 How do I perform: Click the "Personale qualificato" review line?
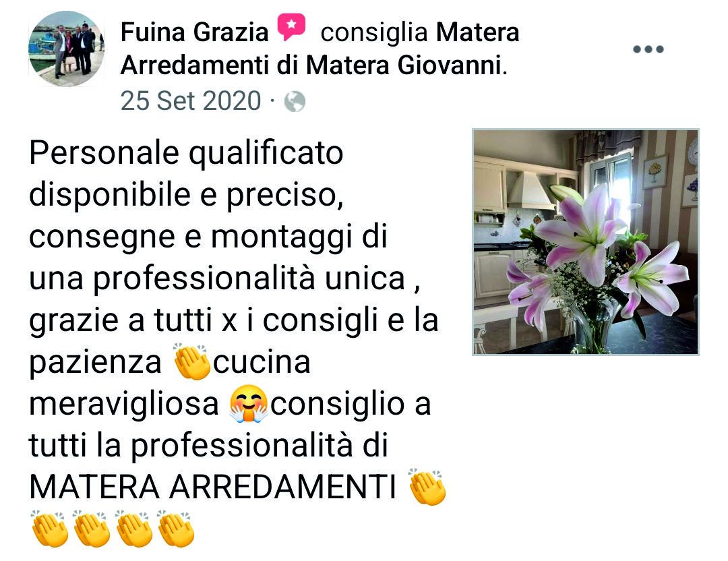pos(186,153)
